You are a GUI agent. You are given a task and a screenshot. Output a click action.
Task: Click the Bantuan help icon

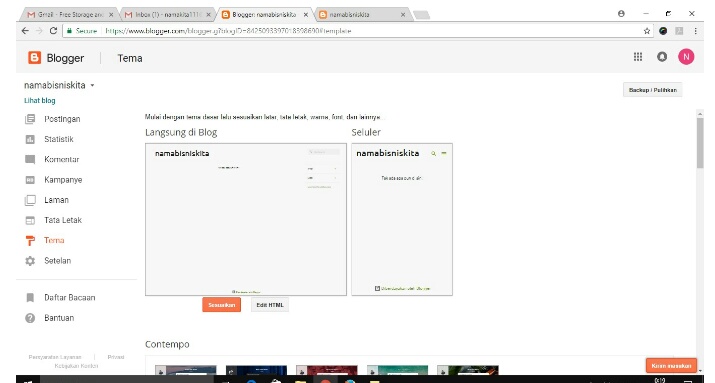pos(30,318)
